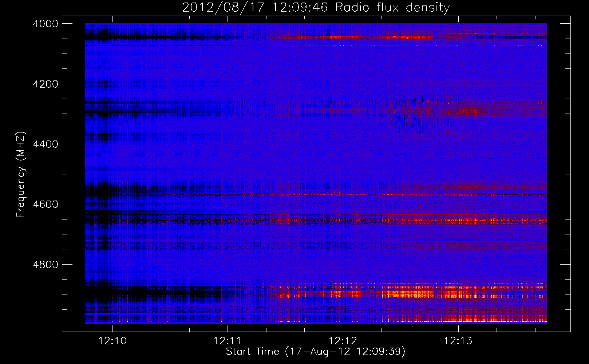Click the 4800 frequency axis label
Screen dimensions: 589x364
[x=46, y=265]
